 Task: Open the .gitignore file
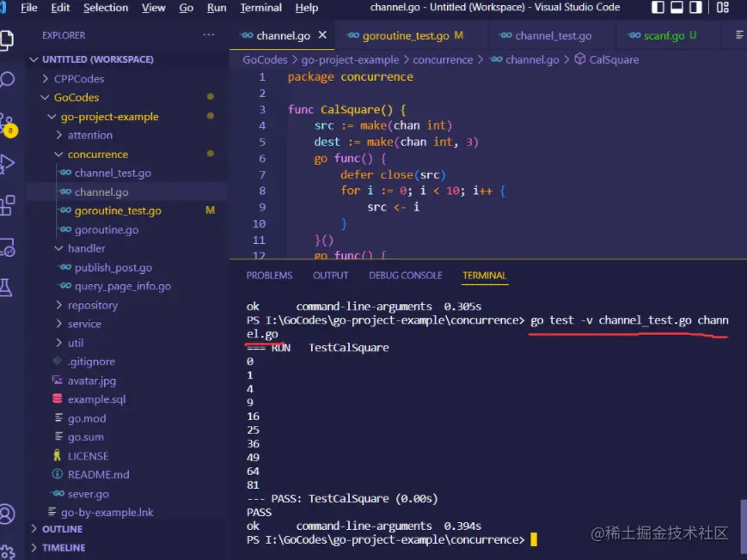pyautogui.click(x=91, y=362)
